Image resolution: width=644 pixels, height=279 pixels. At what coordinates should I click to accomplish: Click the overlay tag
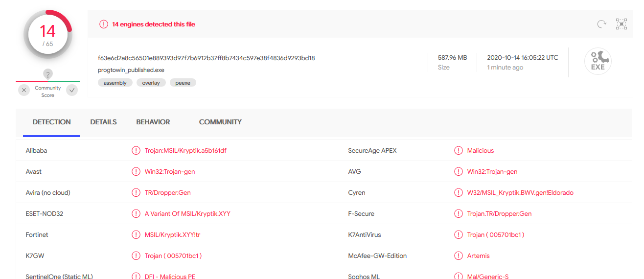[151, 83]
